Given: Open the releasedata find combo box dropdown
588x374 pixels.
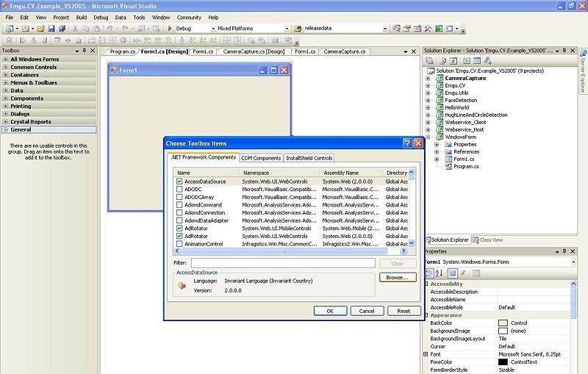Looking at the screenshot, I should tap(384, 29).
